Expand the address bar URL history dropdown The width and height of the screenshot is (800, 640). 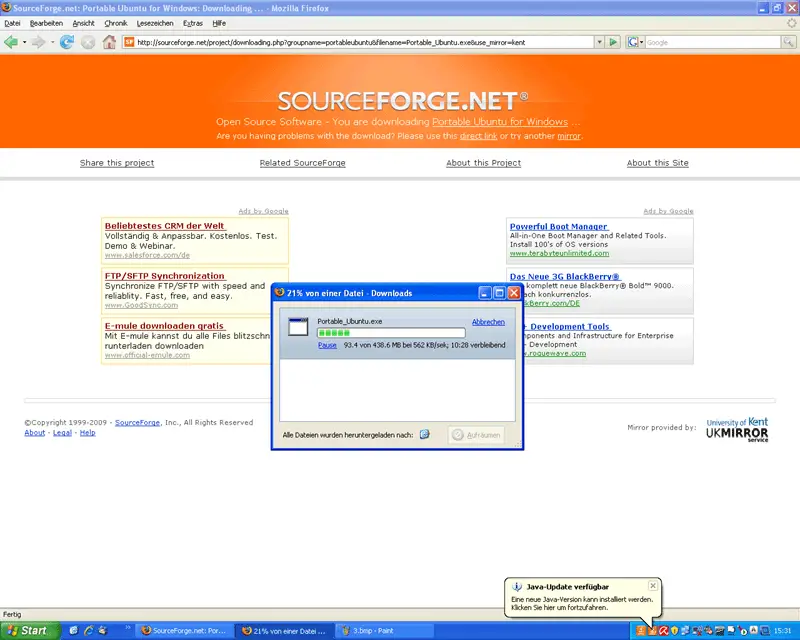[x=599, y=42]
